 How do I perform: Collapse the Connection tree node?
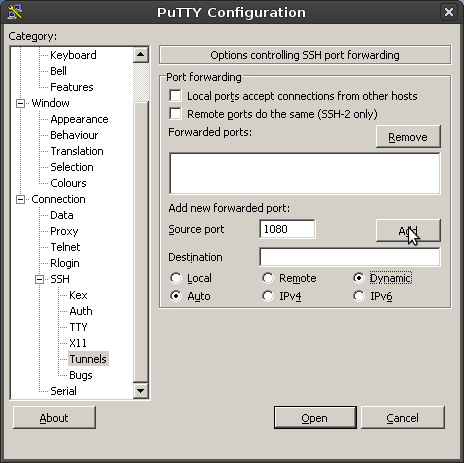pos(20,199)
